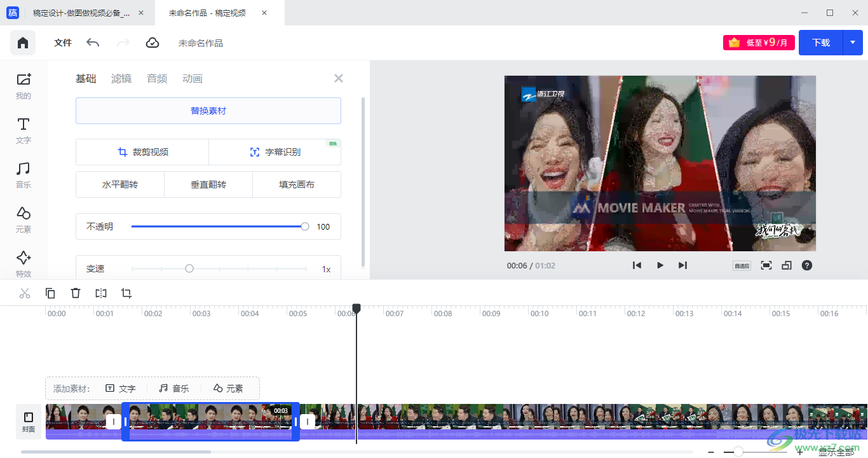This screenshot has width=868, height=458.
Task: Select the highlighted 00:03 timeline clip
Action: click(210, 422)
